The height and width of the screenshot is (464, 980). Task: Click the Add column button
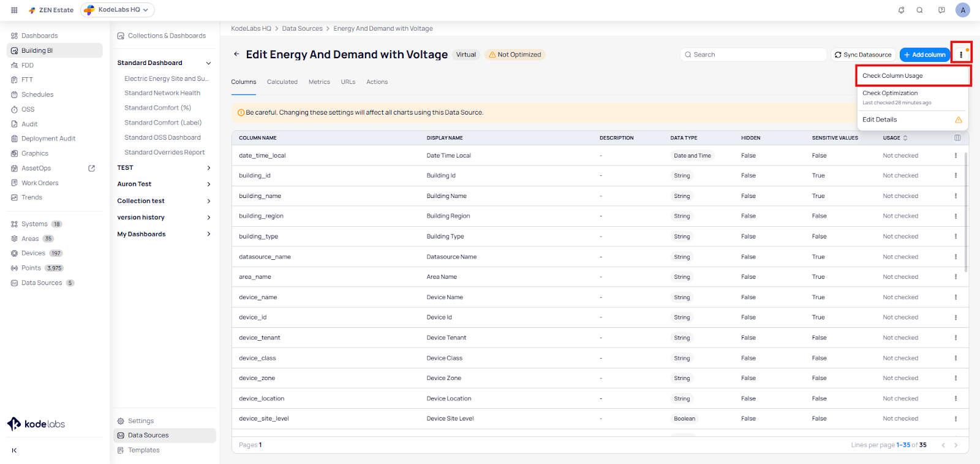click(x=924, y=55)
